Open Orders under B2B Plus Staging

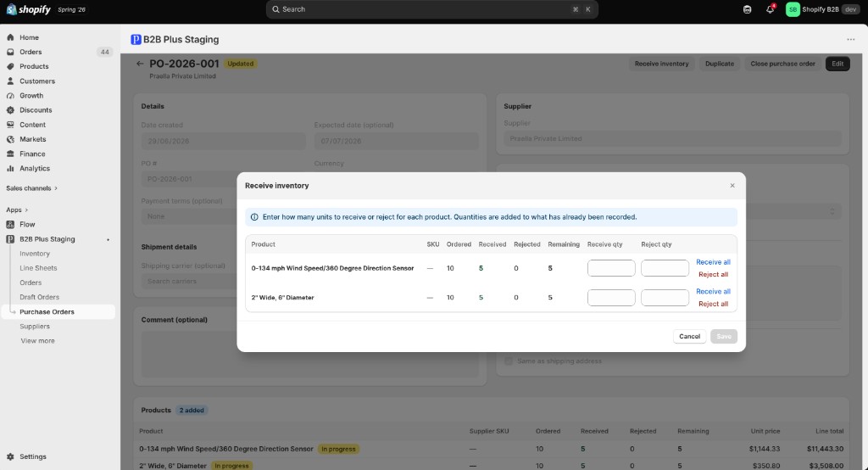(31, 283)
